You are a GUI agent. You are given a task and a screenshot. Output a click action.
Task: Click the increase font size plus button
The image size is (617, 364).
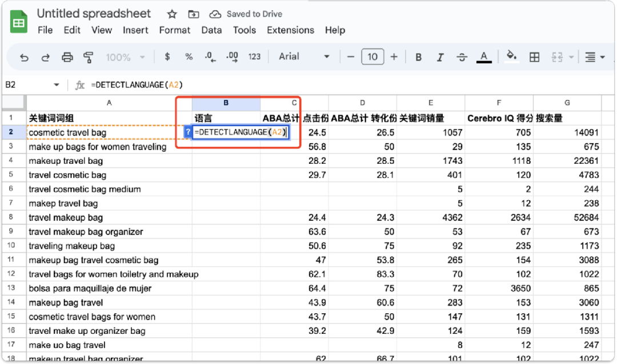pos(394,56)
